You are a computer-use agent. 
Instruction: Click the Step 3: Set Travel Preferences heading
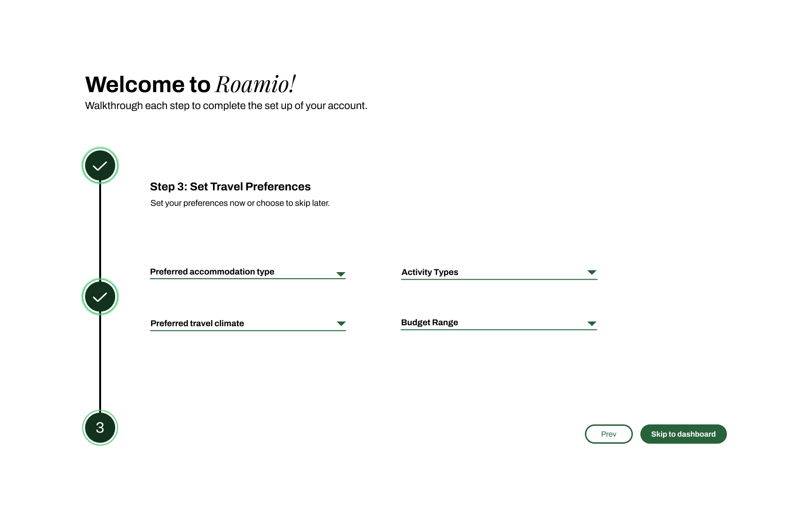(230, 187)
